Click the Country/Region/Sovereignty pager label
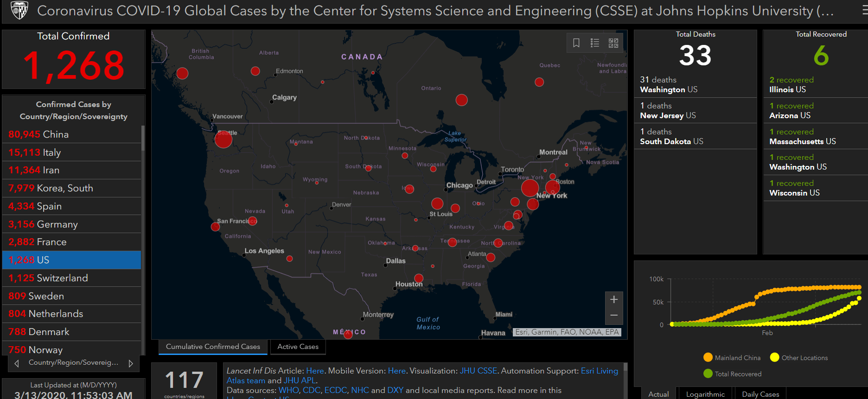Screen dimensions: 868x399 73,362
